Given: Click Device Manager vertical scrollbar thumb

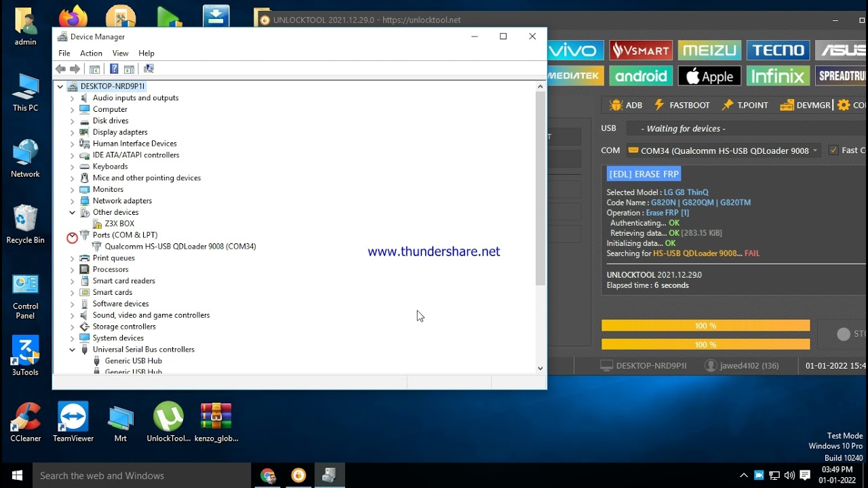Looking at the screenshot, I should tap(540, 188).
